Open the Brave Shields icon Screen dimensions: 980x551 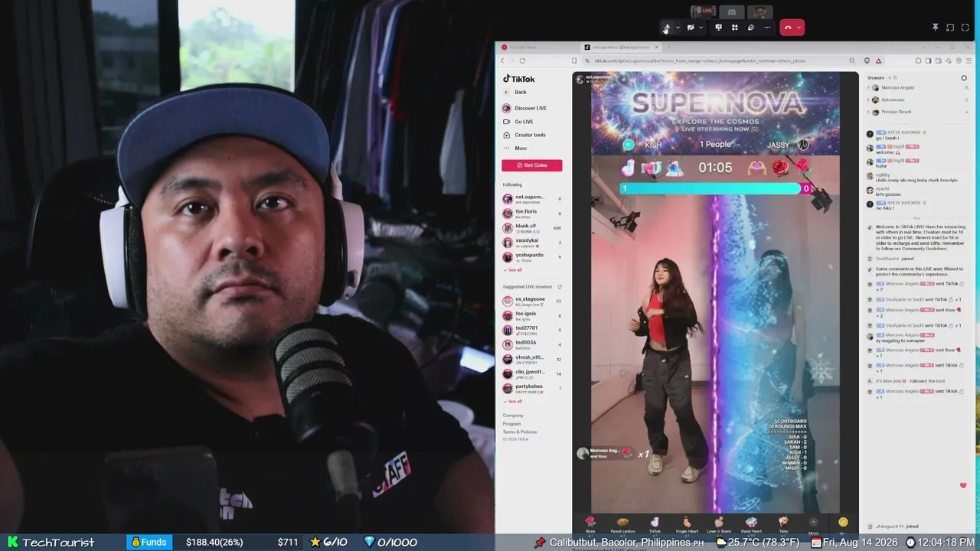(867, 60)
